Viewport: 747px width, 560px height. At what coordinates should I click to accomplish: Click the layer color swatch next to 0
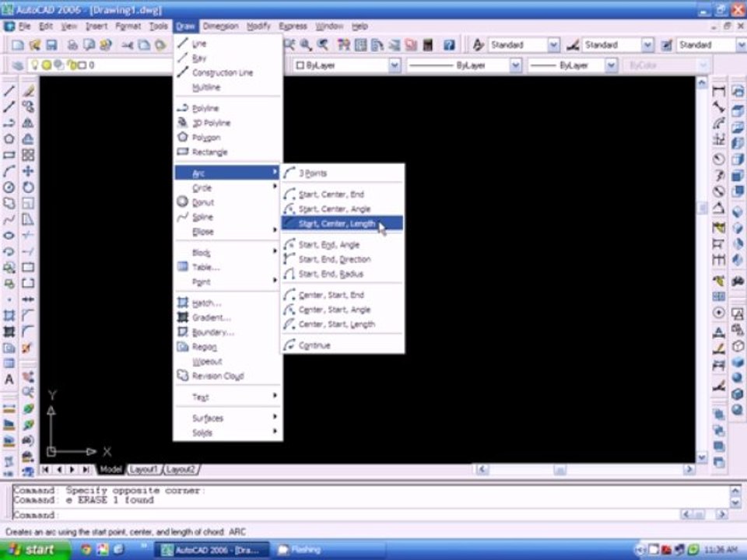tap(82, 65)
